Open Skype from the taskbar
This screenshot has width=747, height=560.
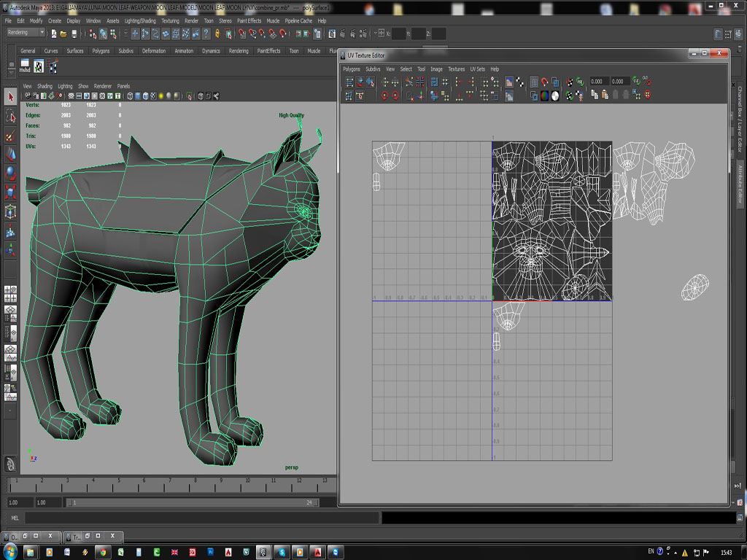(282, 552)
